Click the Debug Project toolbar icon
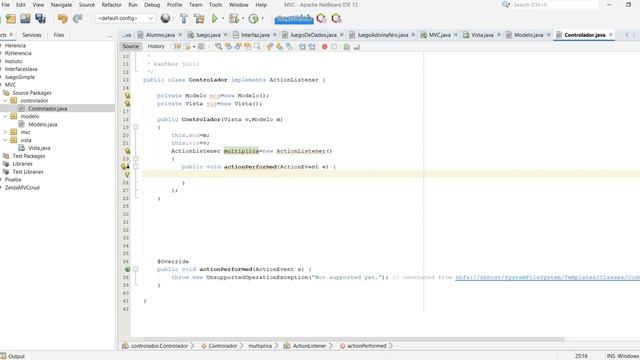 [x=234, y=18]
